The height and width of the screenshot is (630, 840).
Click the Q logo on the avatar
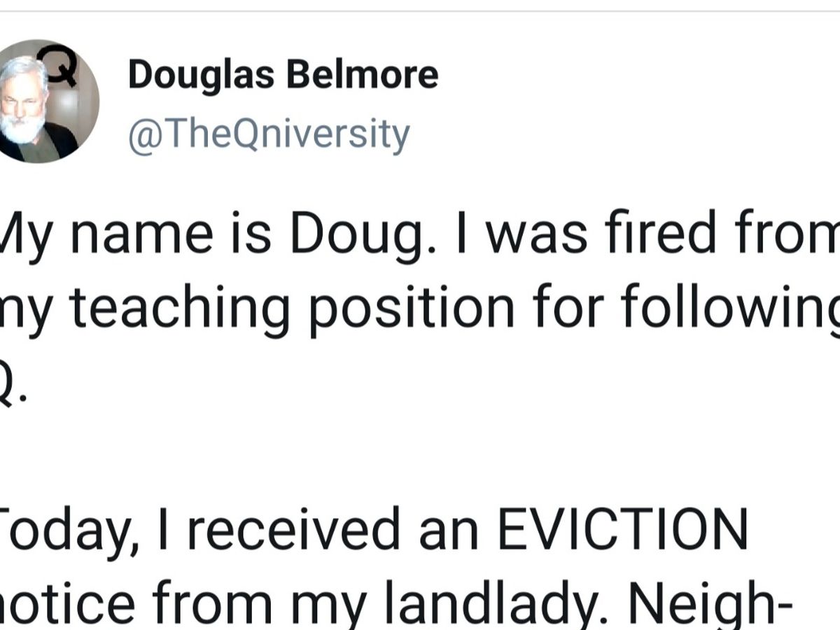click(x=64, y=68)
